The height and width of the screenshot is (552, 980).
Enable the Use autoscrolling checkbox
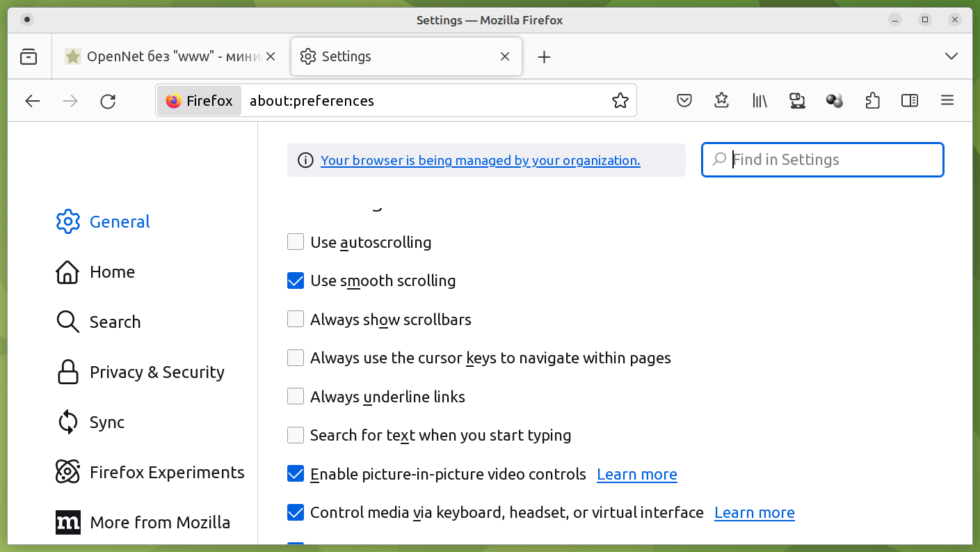[296, 242]
